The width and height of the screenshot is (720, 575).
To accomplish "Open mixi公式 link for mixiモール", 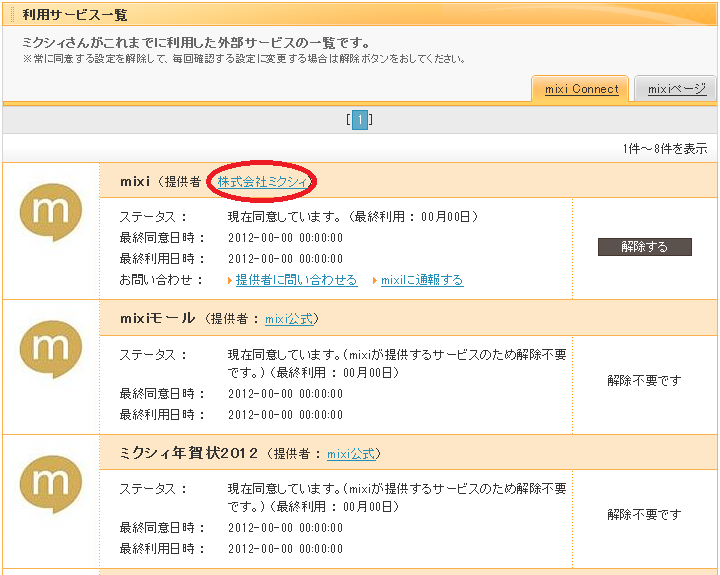I will pyautogui.click(x=289, y=319).
